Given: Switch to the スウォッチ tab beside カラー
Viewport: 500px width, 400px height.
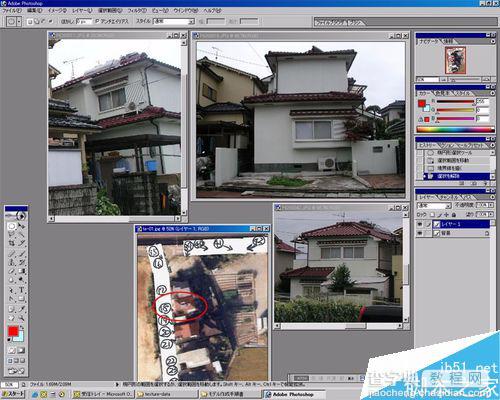Looking at the screenshot, I should [x=442, y=93].
